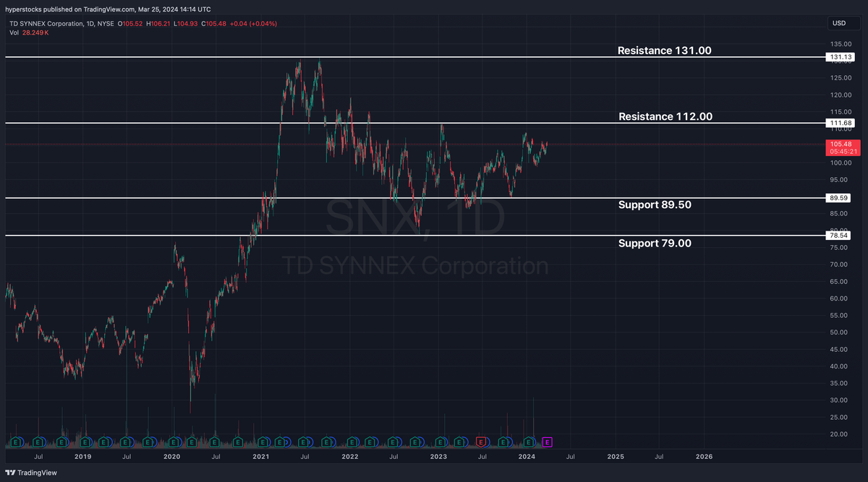
Task: Click the TradingView logo in the bottom left
Action: (29, 473)
